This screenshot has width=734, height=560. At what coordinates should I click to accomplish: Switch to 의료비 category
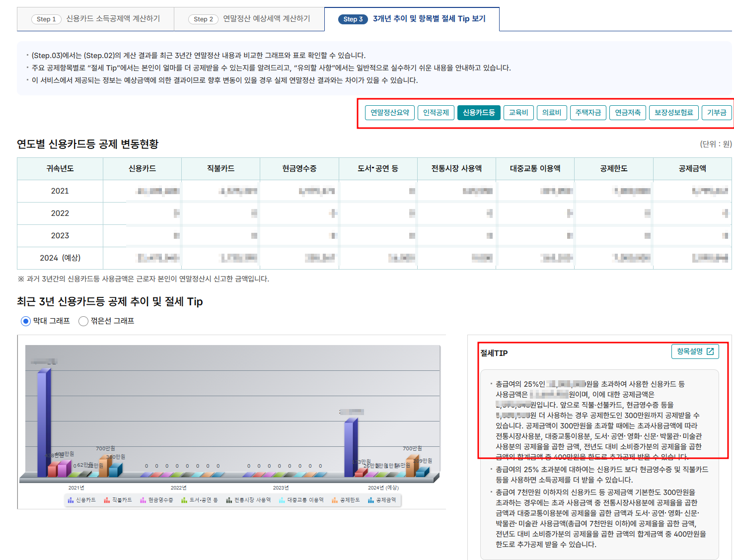pyautogui.click(x=552, y=113)
